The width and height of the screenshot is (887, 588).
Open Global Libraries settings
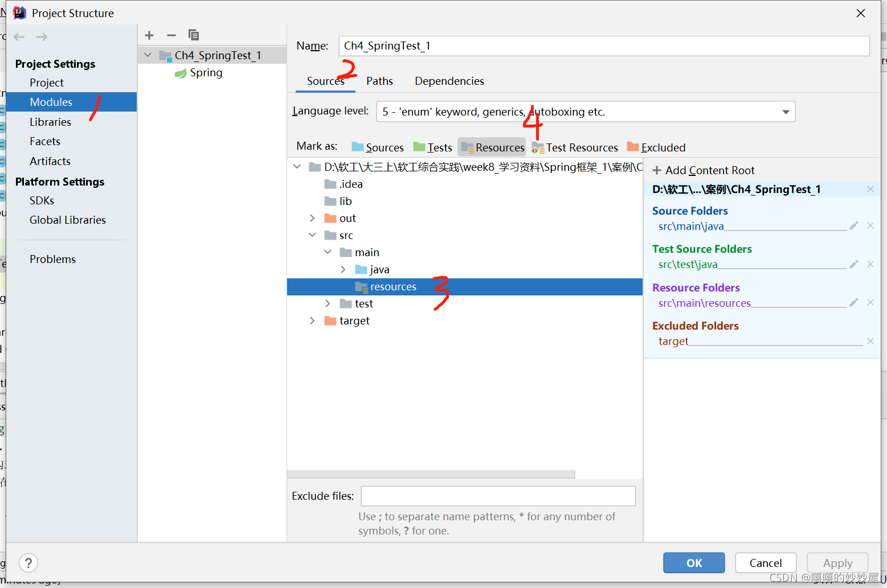pyautogui.click(x=68, y=220)
